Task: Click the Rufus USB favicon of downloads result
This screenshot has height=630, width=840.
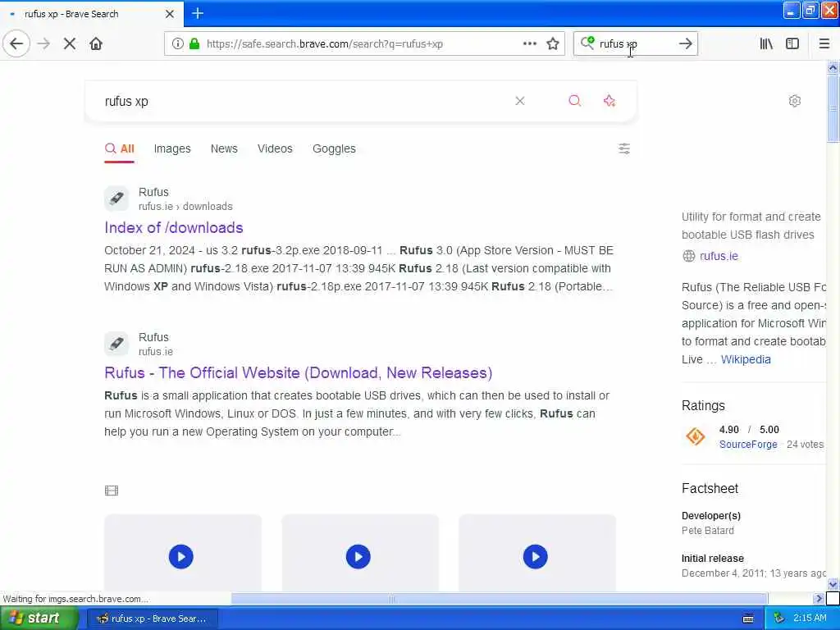Action: click(x=116, y=199)
